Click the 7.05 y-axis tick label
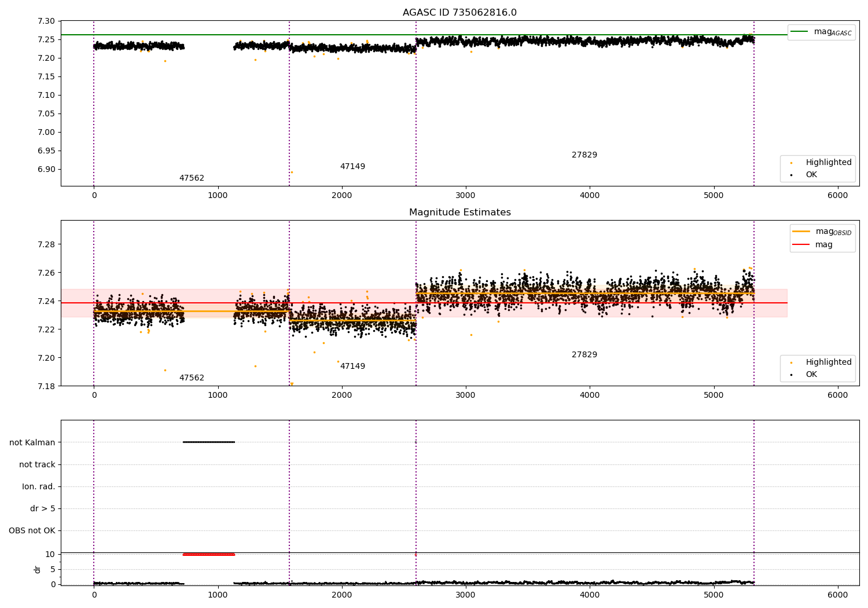Viewport: 868px width, 608px height. (x=46, y=113)
